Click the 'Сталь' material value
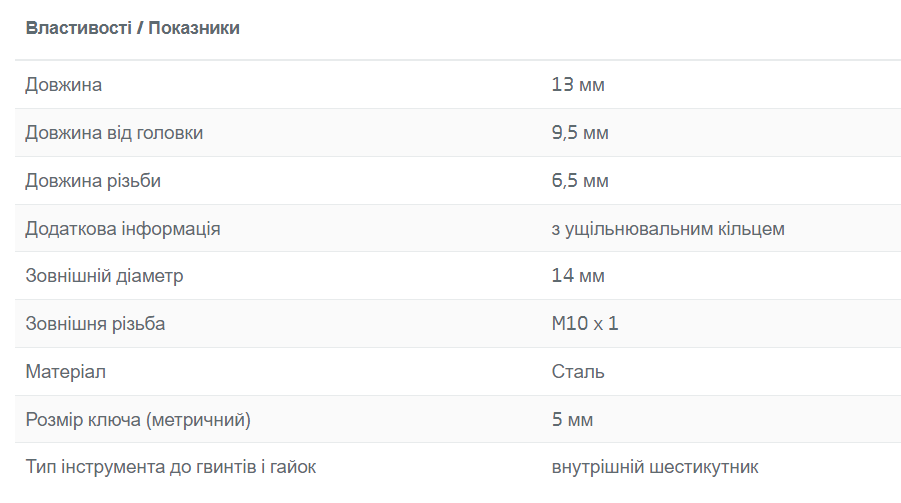901x503 pixels. pyautogui.click(x=578, y=372)
